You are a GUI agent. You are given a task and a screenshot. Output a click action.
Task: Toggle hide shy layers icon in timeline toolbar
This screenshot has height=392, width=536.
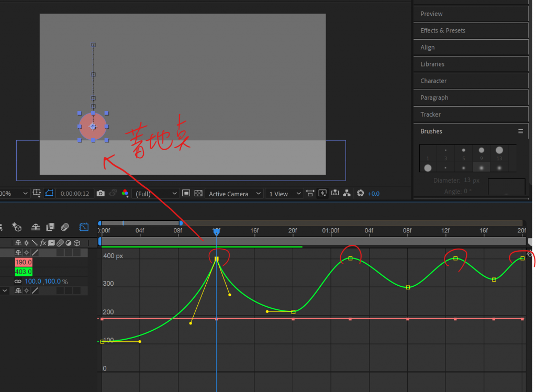(36, 227)
